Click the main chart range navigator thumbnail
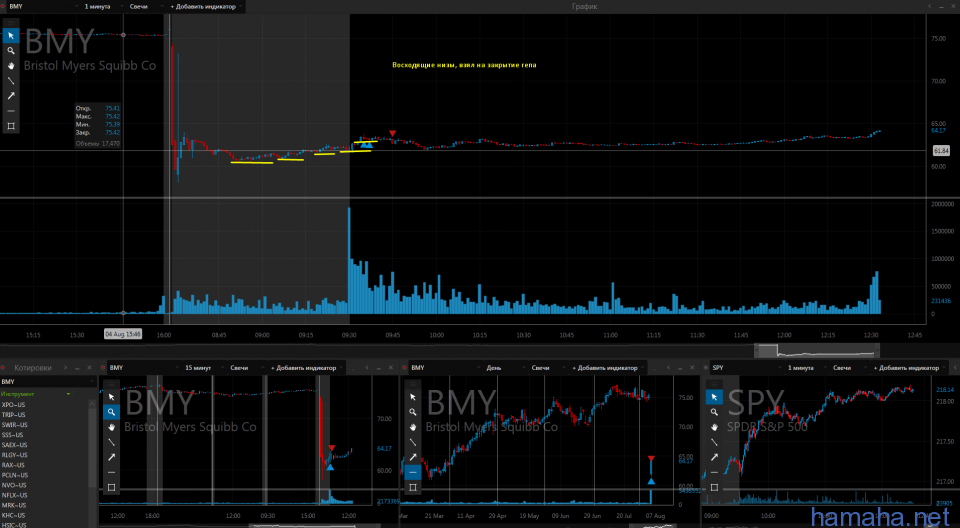Viewport: 960px width, 528px height. 817,350
